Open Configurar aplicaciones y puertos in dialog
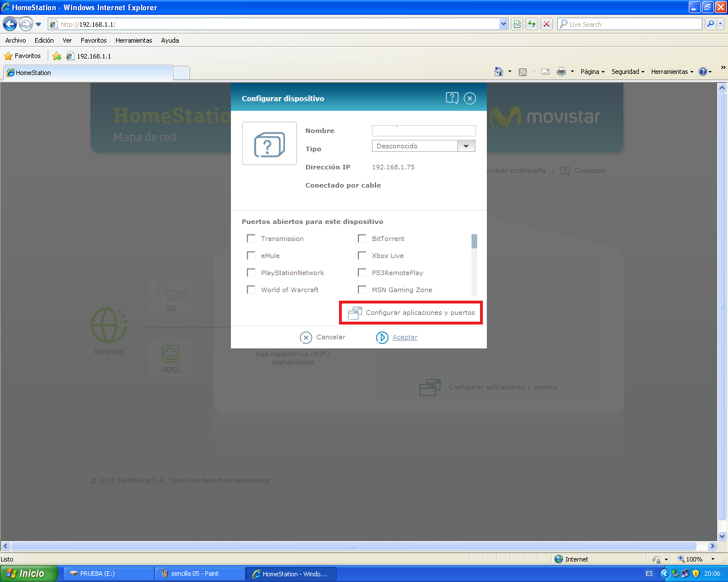Image resolution: width=728 pixels, height=582 pixels. tap(411, 313)
